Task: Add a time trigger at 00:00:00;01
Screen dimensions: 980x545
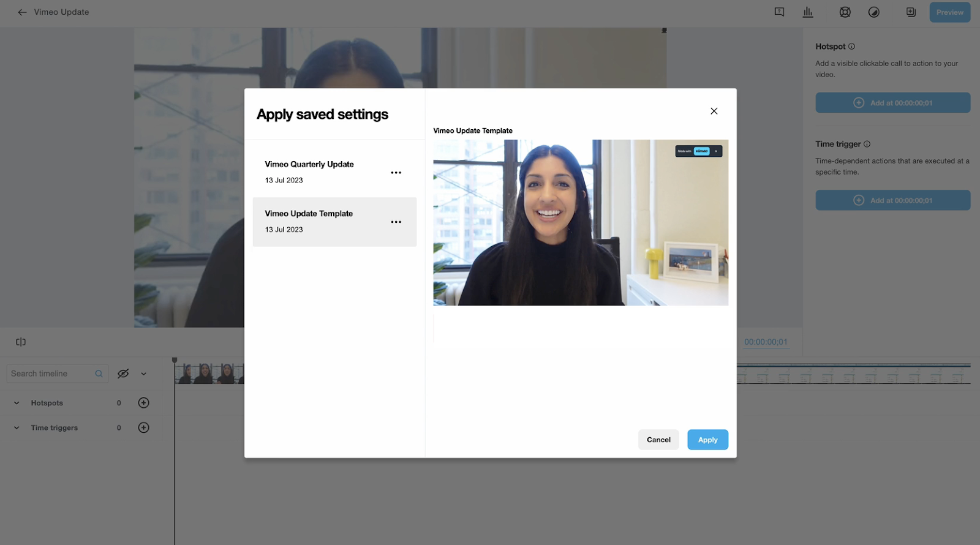Action: (x=892, y=200)
